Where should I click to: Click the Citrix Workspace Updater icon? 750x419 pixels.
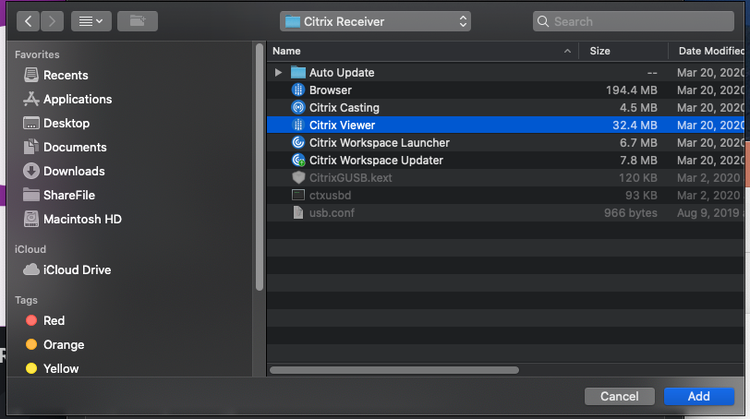(298, 160)
